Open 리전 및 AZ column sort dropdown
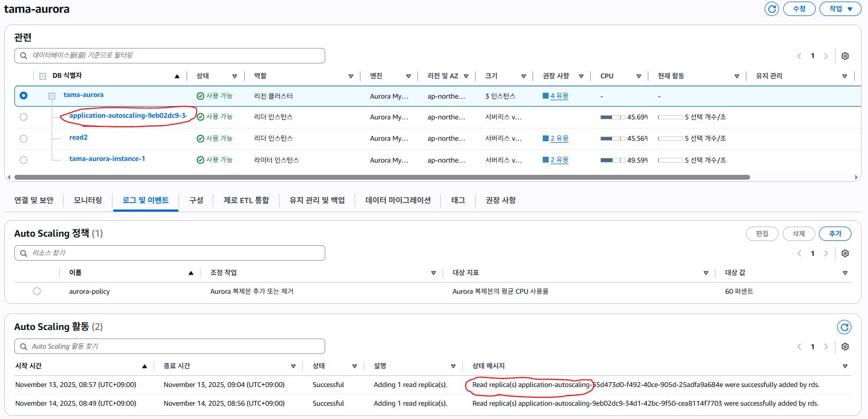868x419 pixels. [x=466, y=76]
